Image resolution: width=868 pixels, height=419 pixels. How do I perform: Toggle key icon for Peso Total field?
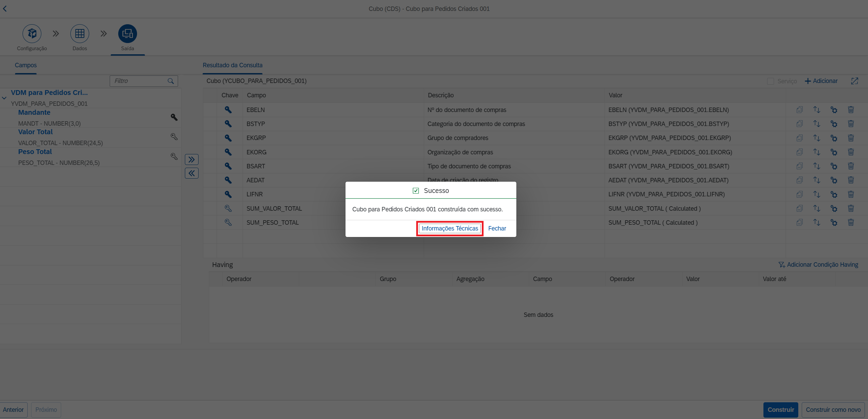click(174, 157)
